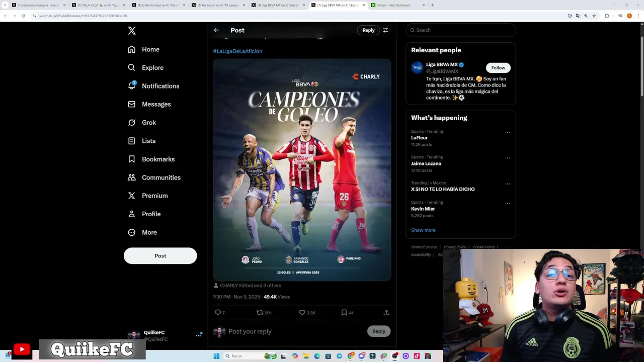Open Notifications in the sidebar
The width and height of the screenshot is (644, 362).
[153, 86]
